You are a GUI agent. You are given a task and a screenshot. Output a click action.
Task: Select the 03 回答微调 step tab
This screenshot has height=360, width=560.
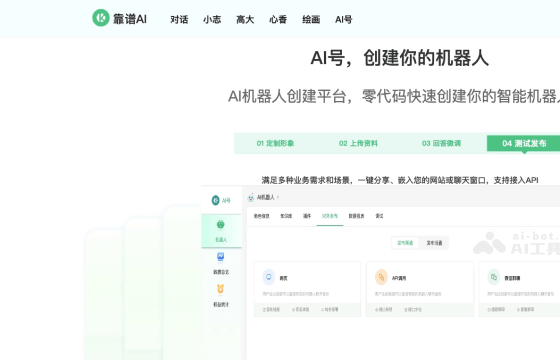(441, 143)
